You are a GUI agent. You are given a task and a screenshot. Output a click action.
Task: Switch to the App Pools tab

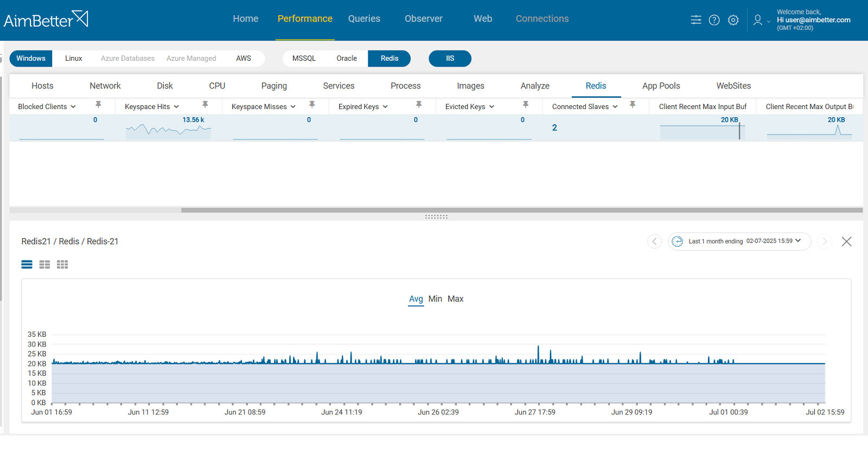click(x=661, y=86)
